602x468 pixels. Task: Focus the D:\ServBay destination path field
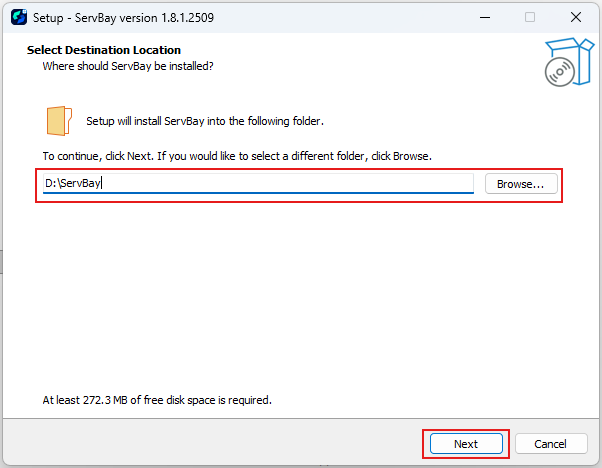tap(257, 184)
